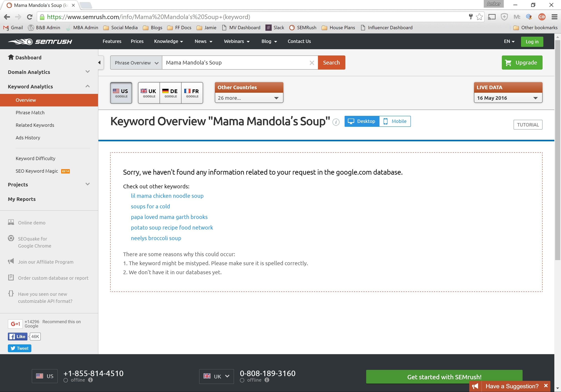Open the News menu
This screenshot has height=392, width=561.
(x=203, y=41)
